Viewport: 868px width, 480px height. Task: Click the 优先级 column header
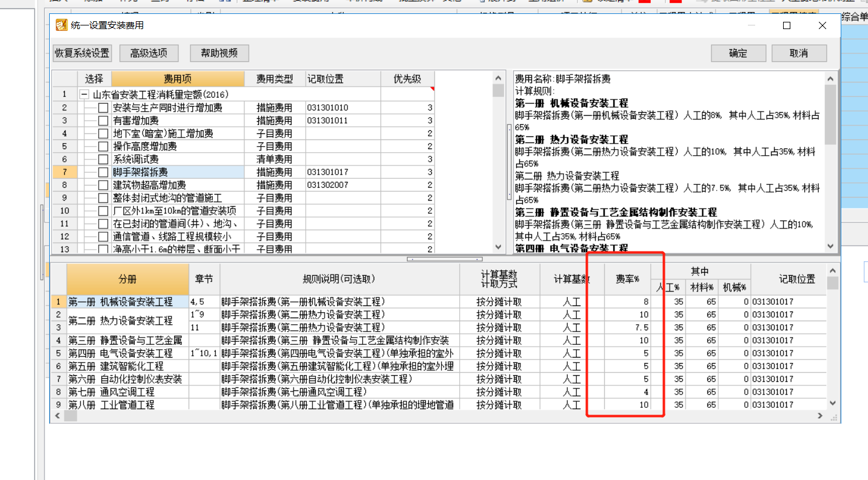click(408, 79)
